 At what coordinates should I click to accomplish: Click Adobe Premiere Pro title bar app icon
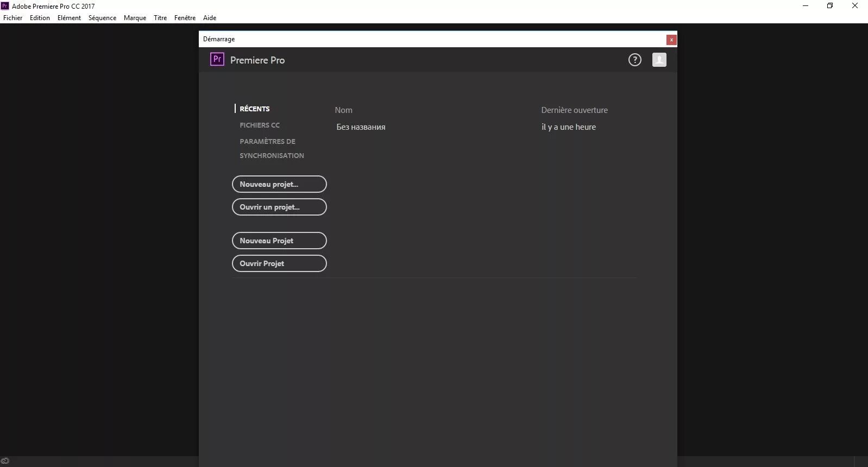[x=5, y=6]
